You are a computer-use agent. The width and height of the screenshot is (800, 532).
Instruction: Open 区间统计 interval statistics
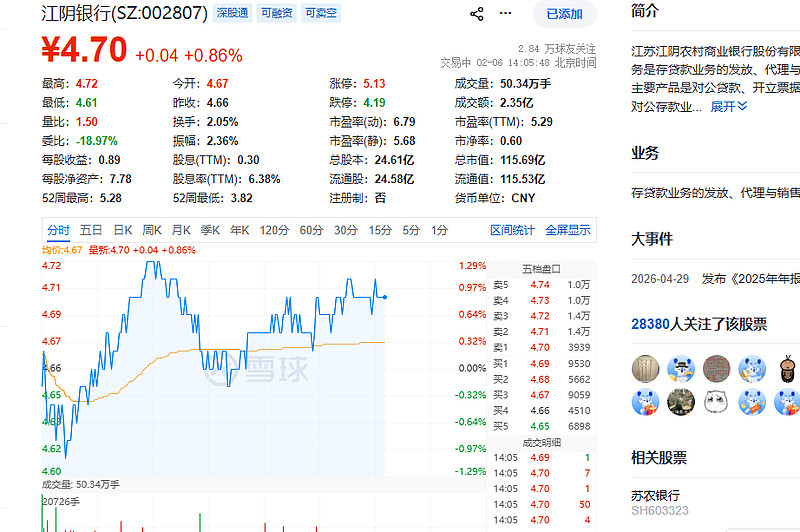click(x=512, y=231)
